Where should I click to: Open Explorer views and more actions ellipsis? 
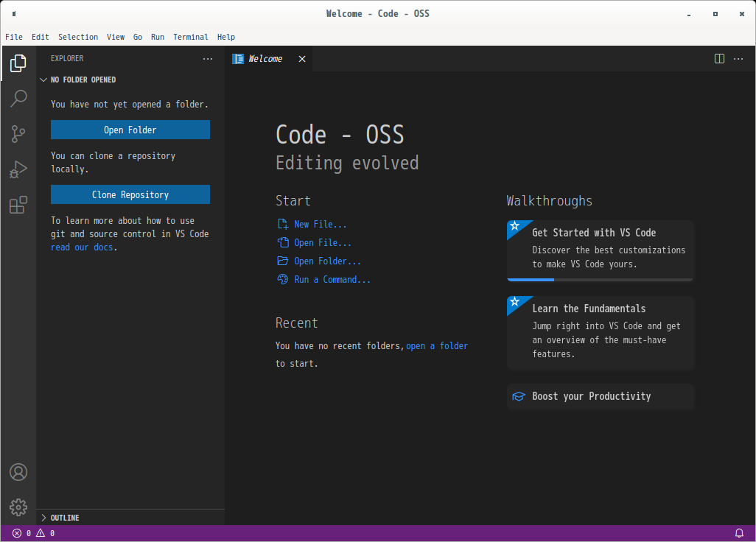(208, 59)
